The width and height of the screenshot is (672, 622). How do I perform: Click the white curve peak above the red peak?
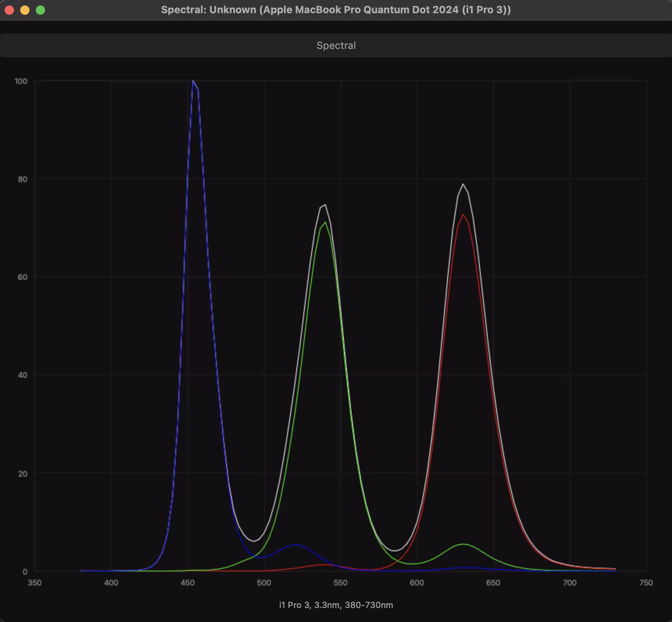point(463,184)
